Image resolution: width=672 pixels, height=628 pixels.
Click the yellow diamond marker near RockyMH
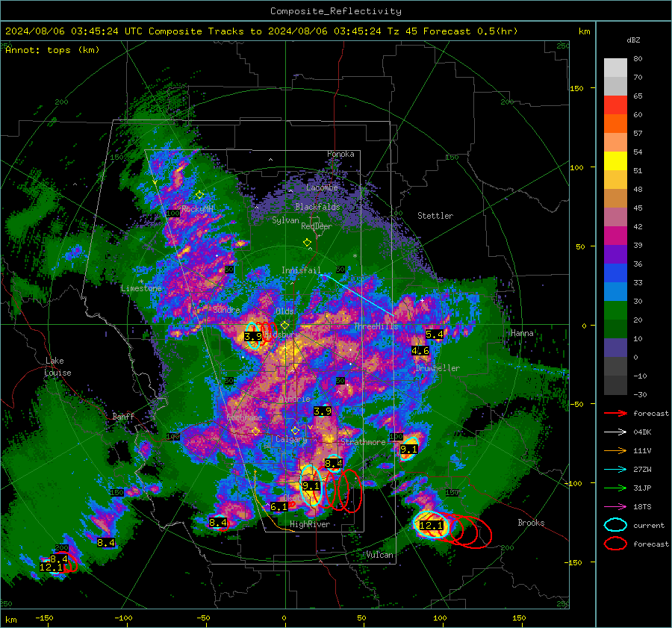pyautogui.click(x=199, y=195)
